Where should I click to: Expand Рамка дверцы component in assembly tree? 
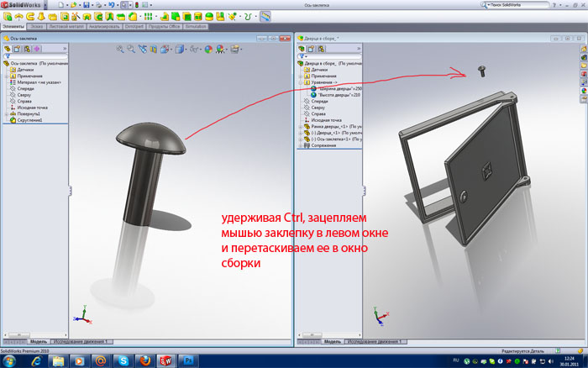pyautogui.click(x=300, y=125)
